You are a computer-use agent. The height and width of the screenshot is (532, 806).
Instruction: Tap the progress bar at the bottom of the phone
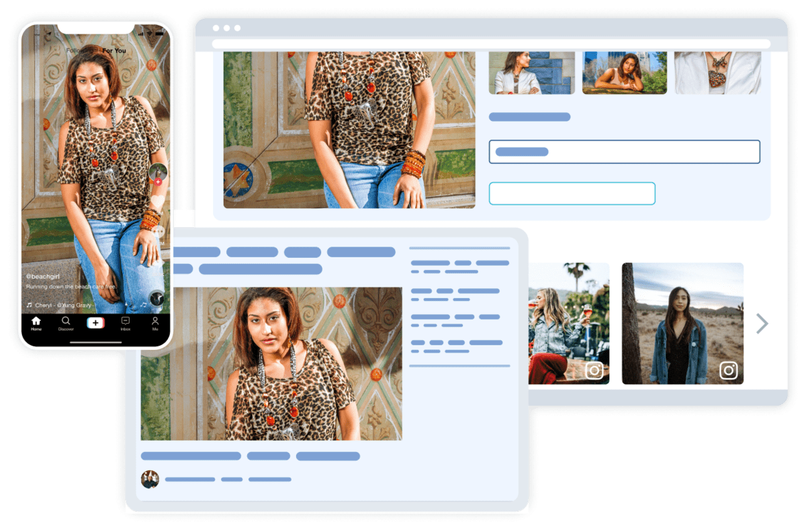point(95,342)
